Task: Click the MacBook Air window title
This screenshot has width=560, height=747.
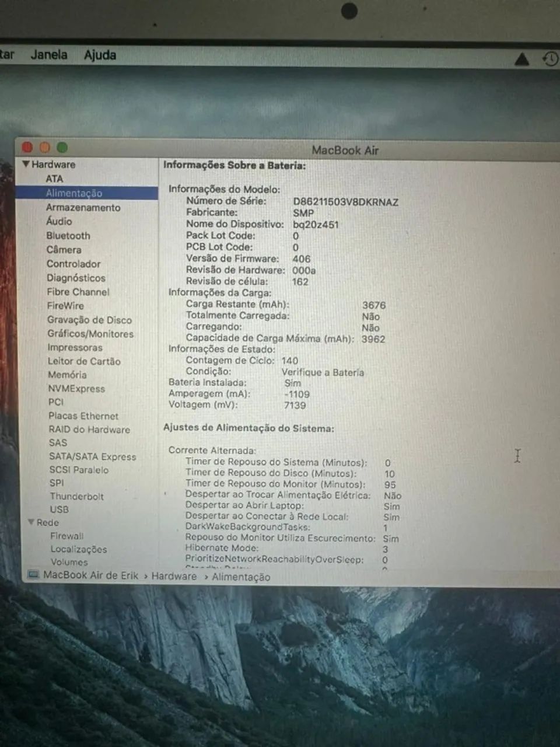Action: pyautogui.click(x=345, y=150)
